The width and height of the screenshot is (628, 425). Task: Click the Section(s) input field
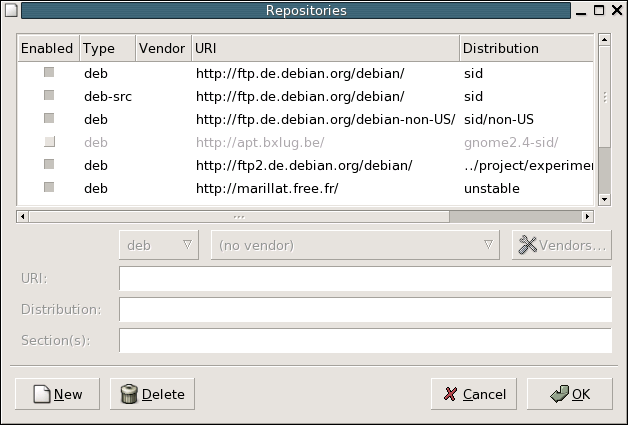pyautogui.click(x=365, y=340)
